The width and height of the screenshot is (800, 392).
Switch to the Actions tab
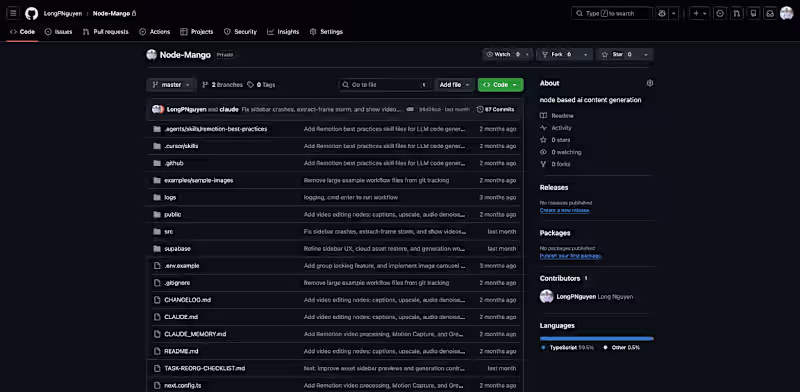coord(155,32)
